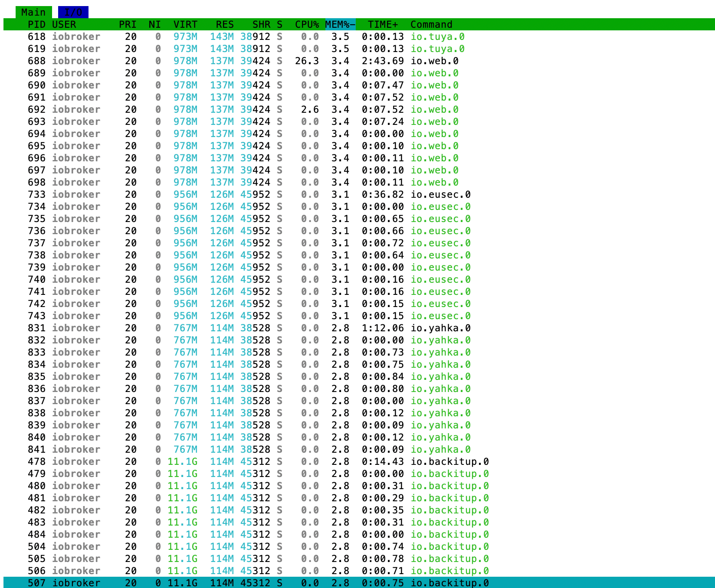
Task: Select process 831 io.yahka.0 row
Action: coord(359,328)
